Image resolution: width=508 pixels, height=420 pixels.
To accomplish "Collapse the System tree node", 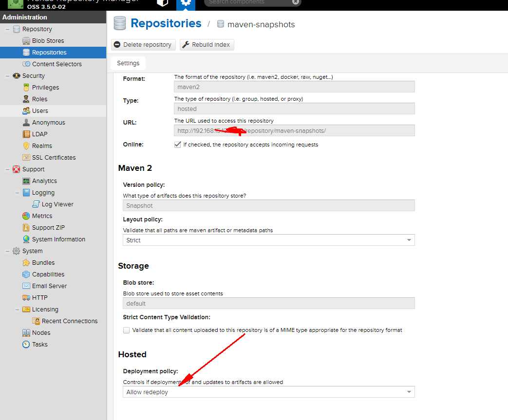I will coord(7,251).
